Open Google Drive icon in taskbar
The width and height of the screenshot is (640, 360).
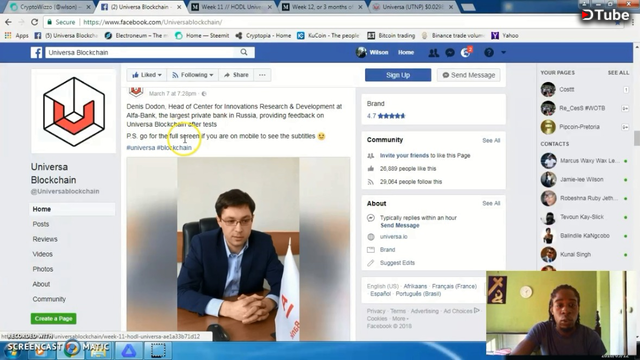pyautogui.click(x=129, y=351)
